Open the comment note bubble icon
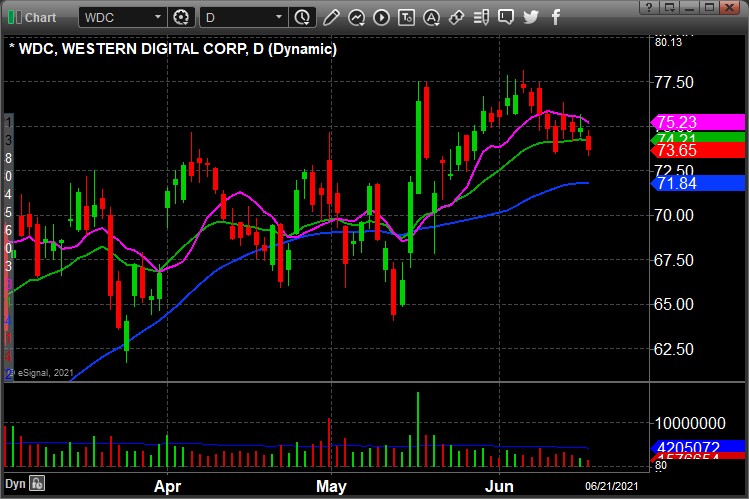 (506, 18)
